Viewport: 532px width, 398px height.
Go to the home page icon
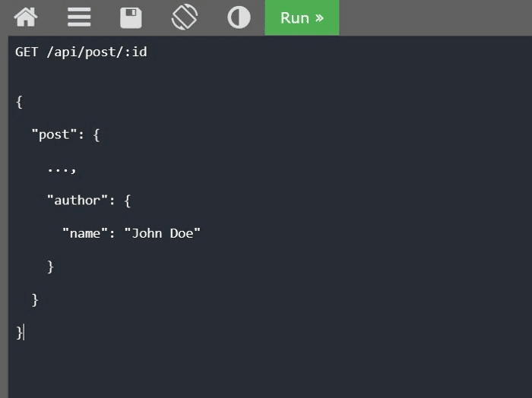(x=26, y=17)
